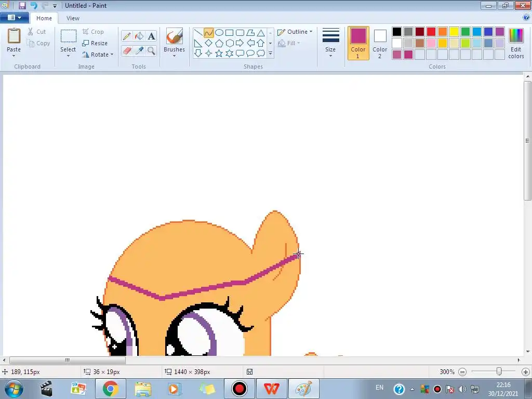
Task: Select the Up arrow shape
Action: tap(261, 43)
